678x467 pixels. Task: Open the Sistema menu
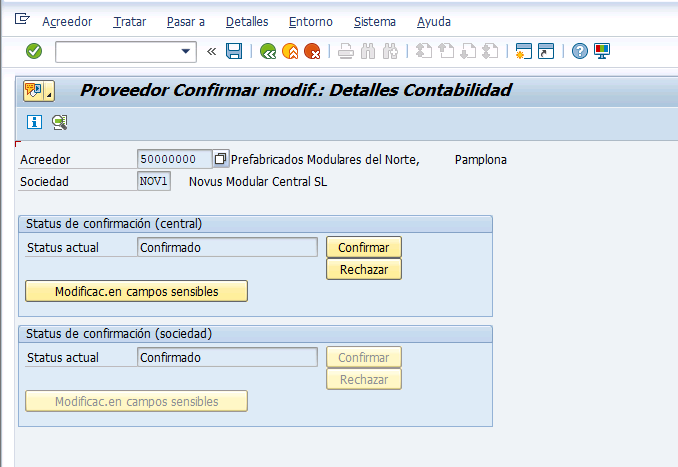pos(375,22)
